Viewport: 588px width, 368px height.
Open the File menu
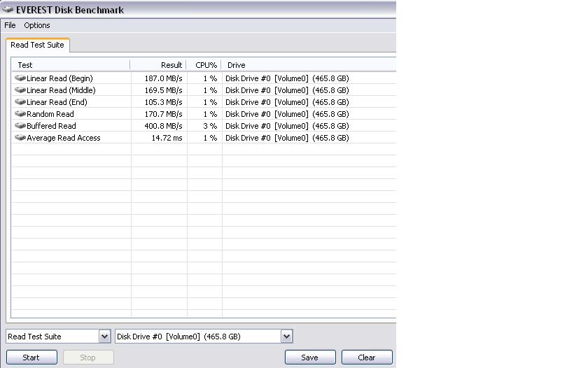coord(10,25)
